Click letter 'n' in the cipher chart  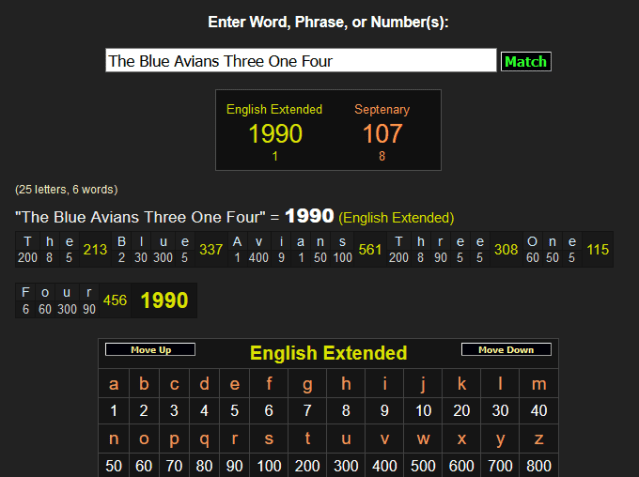point(114,440)
